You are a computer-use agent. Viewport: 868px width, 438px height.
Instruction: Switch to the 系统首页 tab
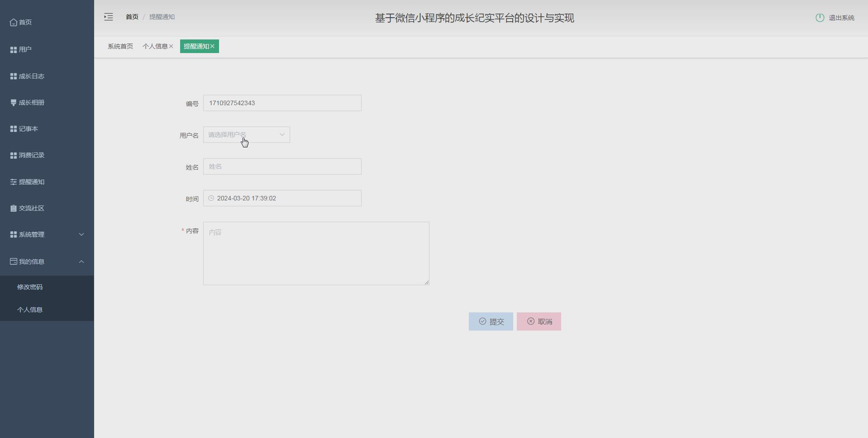[x=120, y=46]
